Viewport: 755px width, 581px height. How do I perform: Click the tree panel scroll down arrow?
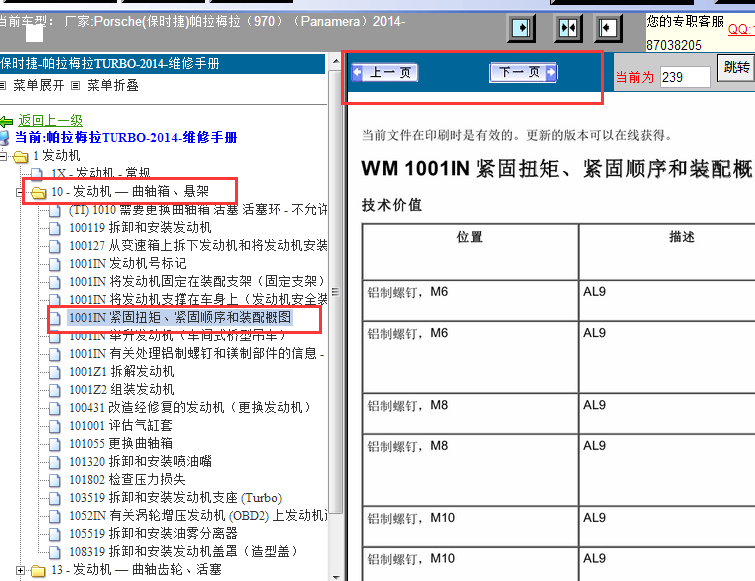(336, 576)
